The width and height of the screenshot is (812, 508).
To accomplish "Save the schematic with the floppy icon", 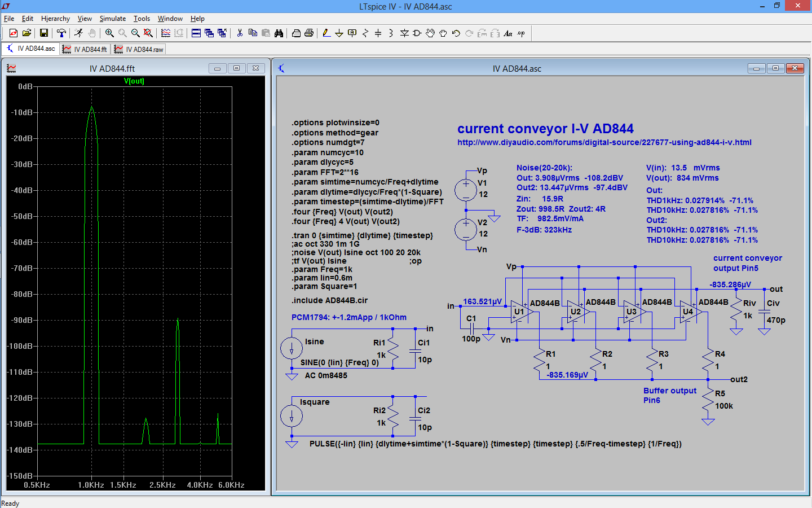I will tap(43, 33).
